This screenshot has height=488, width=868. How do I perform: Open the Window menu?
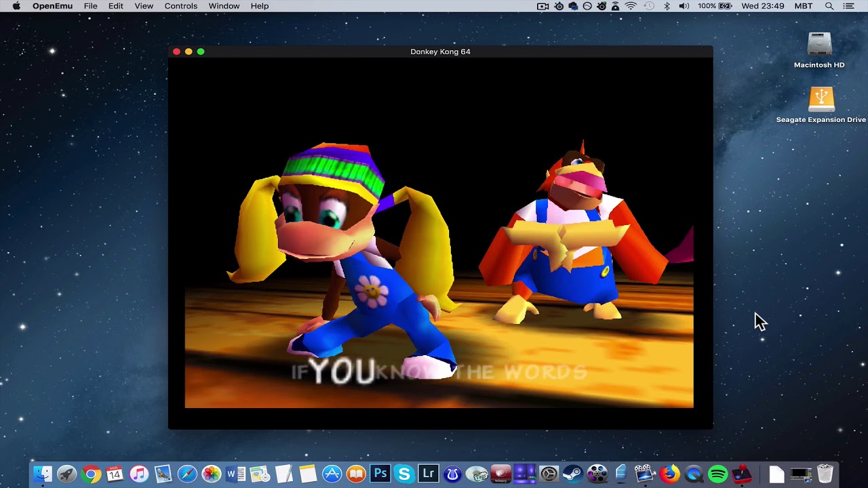click(x=224, y=6)
